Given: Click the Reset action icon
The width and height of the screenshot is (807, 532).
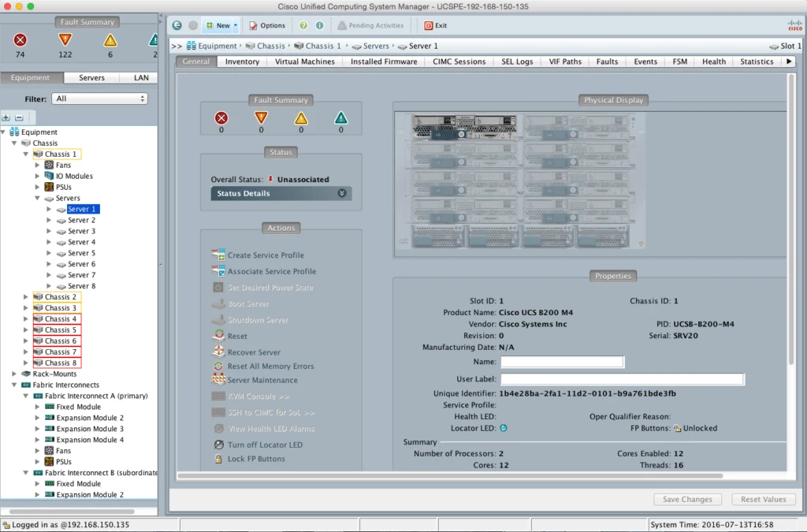Looking at the screenshot, I should pyautogui.click(x=218, y=336).
